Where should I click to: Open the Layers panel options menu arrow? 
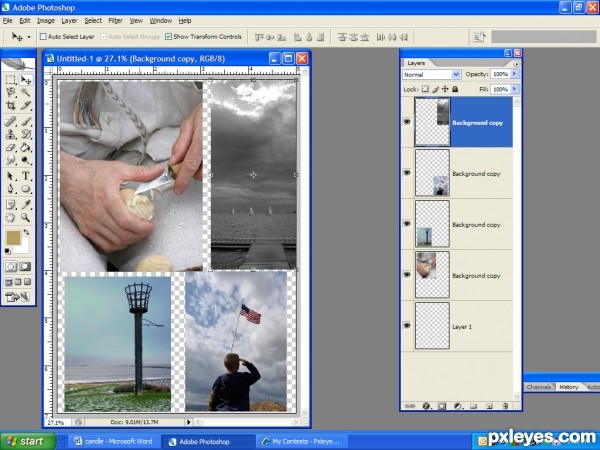[x=517, y=64]
